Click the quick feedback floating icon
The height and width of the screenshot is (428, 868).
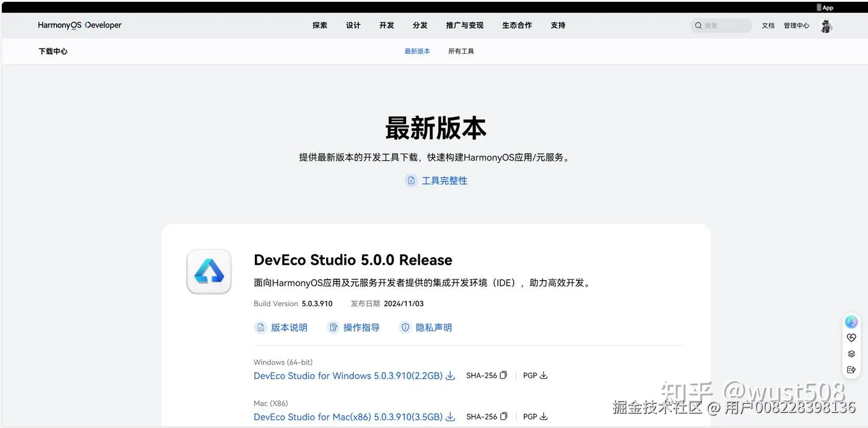851,370
